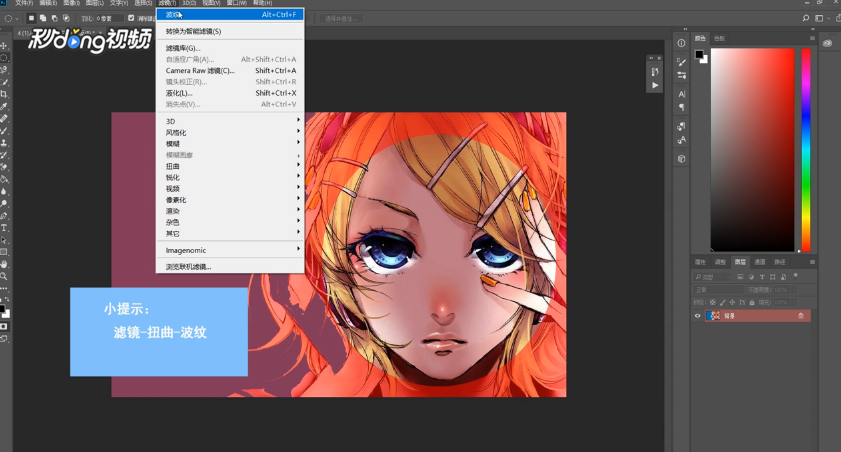Open the Info panel icon
The width and height of the screenshot is (841, 452).
pyautogui.click(x=681, y=43)
